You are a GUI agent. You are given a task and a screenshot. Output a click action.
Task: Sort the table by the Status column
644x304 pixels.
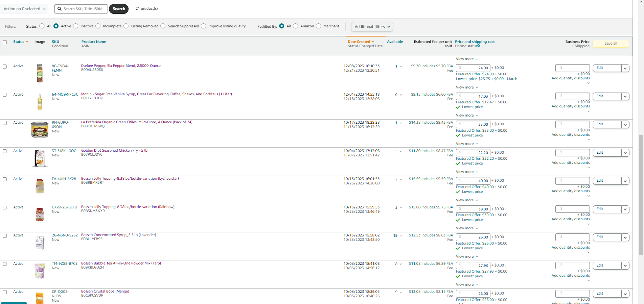tap(19, 42)
